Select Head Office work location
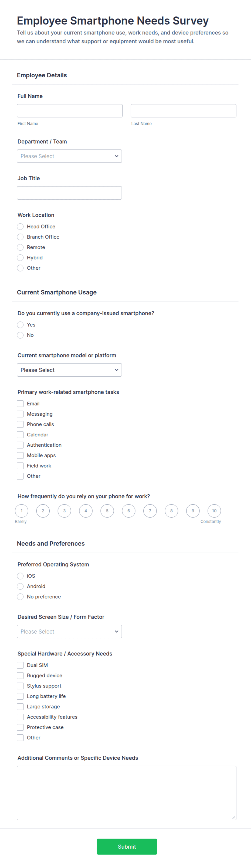The width and height of the screenshot is (251, 868). (x=20, y=227)
